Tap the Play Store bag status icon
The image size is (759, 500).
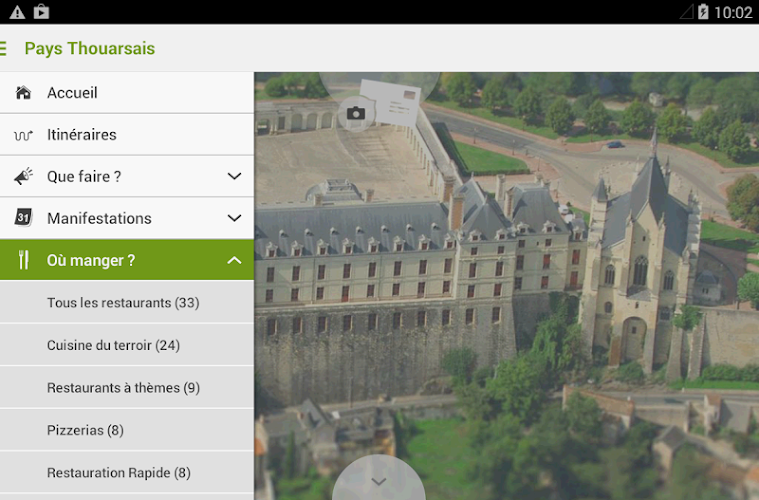[x=42, y=12]
